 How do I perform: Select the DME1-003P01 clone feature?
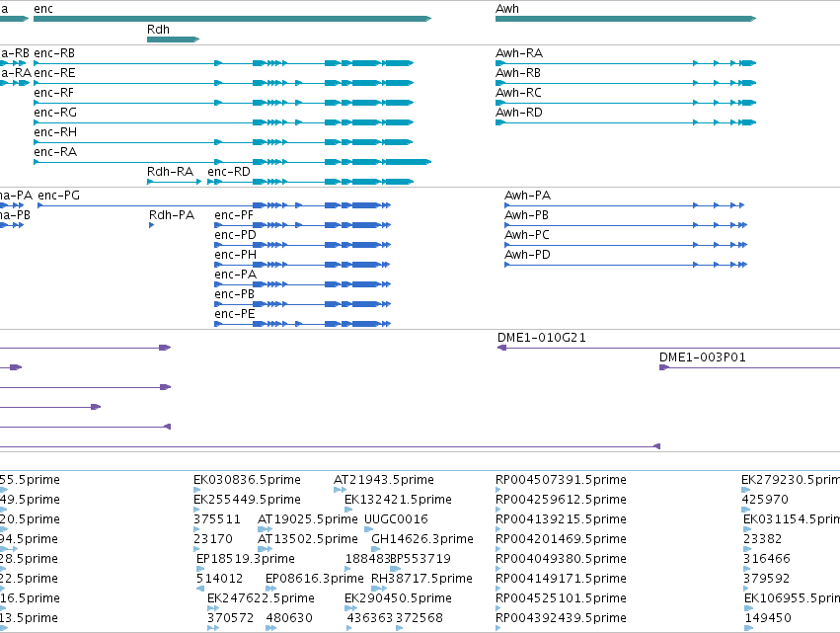[x=749, y=367]
